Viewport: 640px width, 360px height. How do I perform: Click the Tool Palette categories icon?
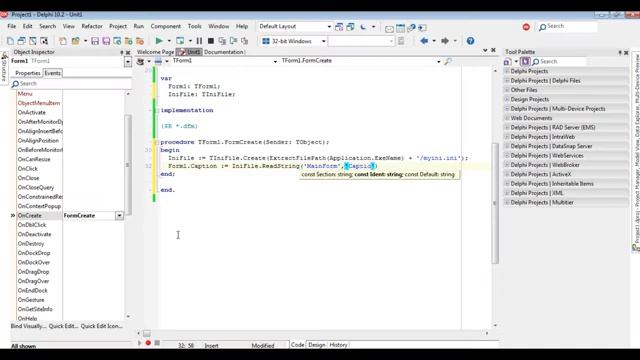click(x=507, y=62)
